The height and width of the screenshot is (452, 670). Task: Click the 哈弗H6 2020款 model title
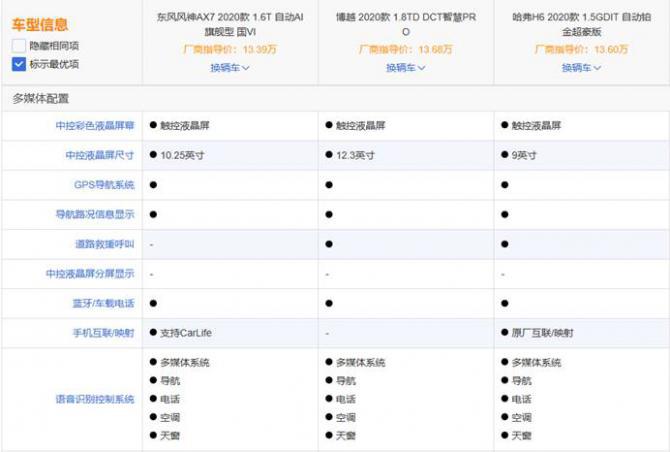click(x=581, y=24)
